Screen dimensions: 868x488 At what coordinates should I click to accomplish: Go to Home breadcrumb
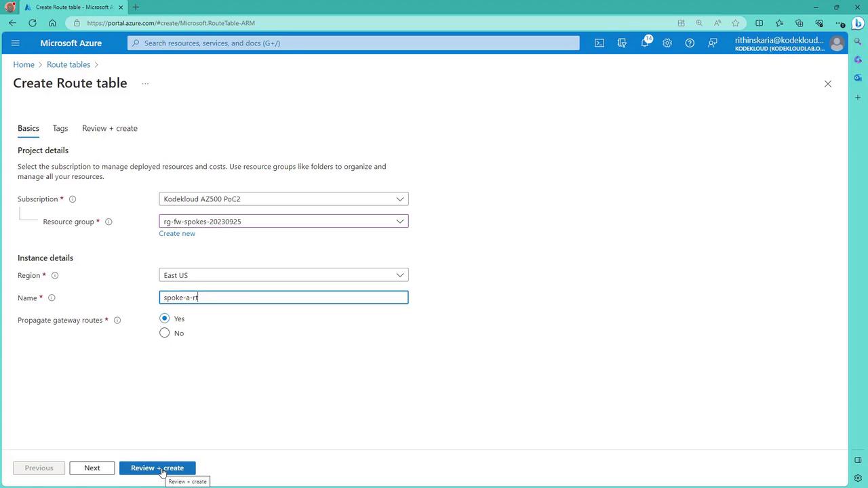(24, 65)
